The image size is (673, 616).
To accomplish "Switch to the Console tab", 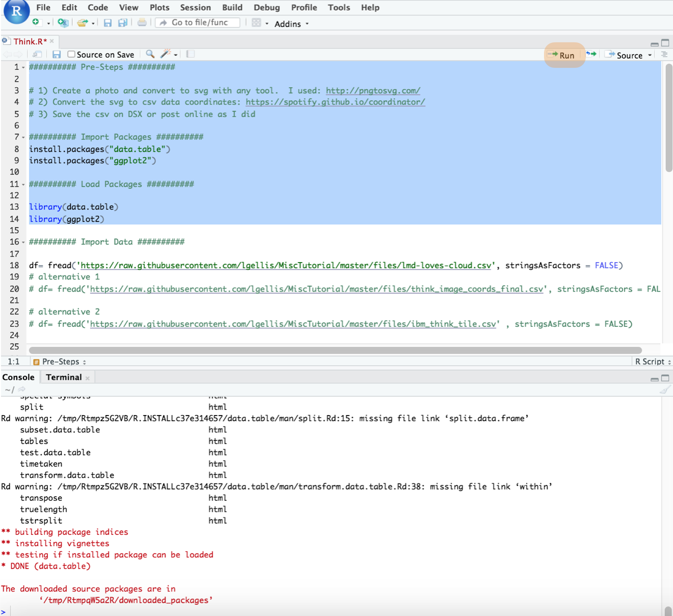I will [x=18, y=377].
